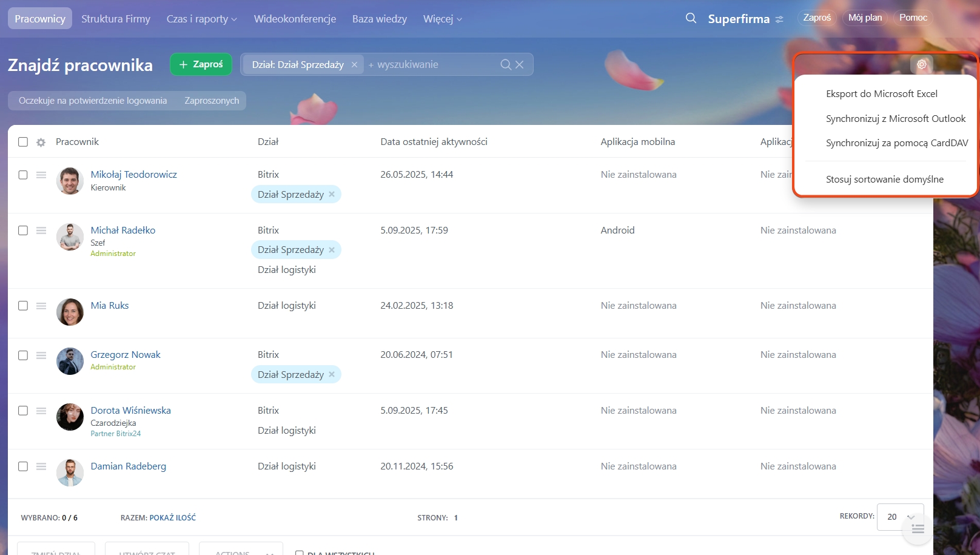This screenshot has width=980, height=555.
Task: Open the grid settings gear in header
Action: (41, 143)
